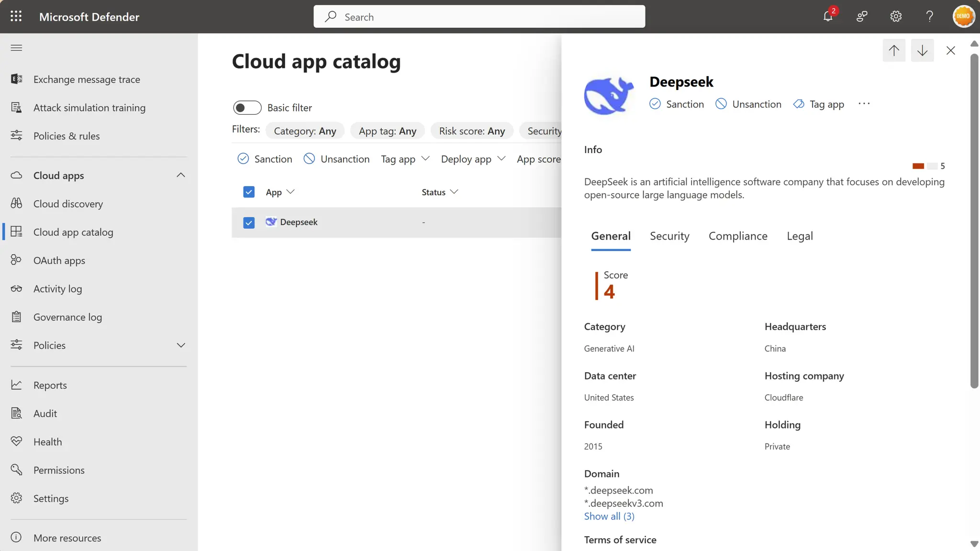Toggle the Basic filter switch

pos(247,108)
